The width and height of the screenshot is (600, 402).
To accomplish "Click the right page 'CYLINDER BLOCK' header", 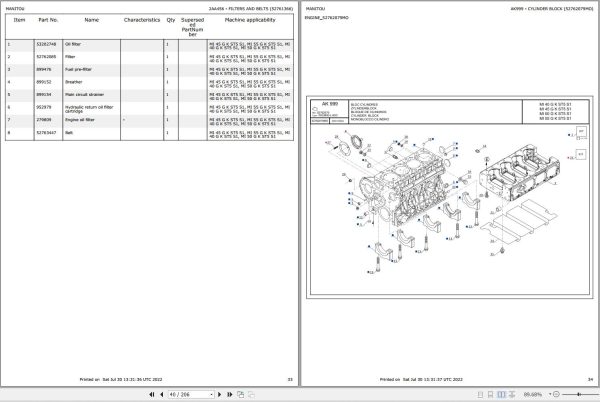I will tap(552, 8).
